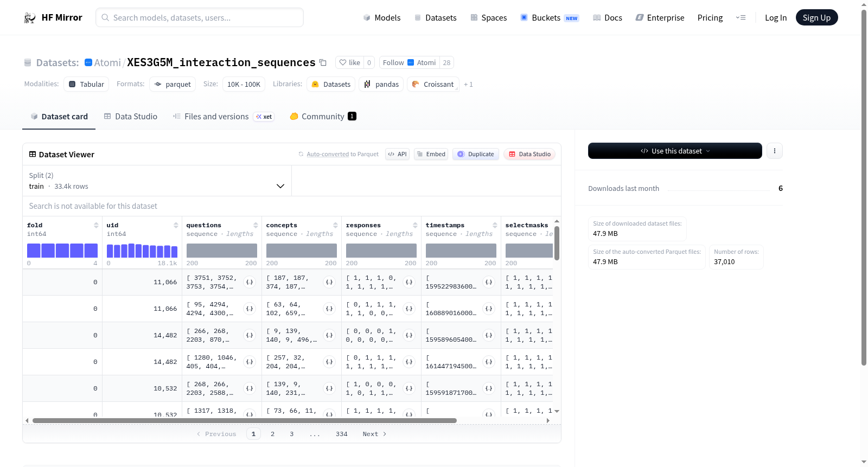Click the Log In link
This screenshot has height=467, width=868.
pyautogui.click(x=776, y=18)
